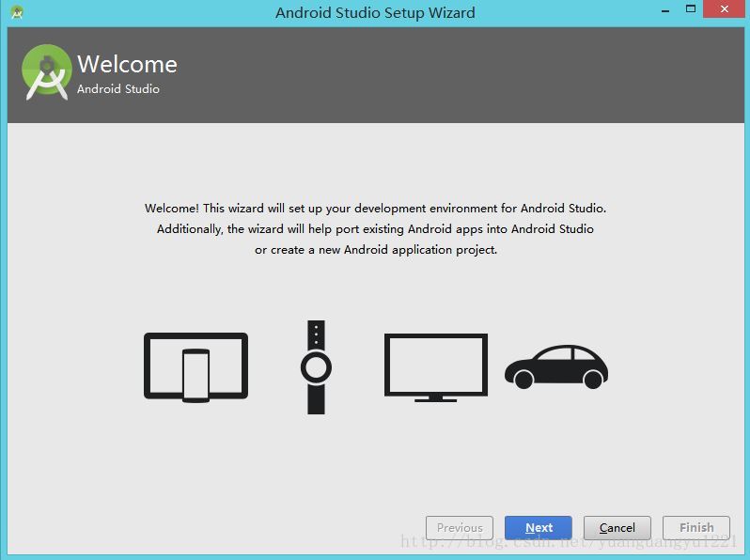Image resolution: width=750 pixels, height=560 pixels.
Task: Click the Android Studio logo in header
Action: point(46,72)
